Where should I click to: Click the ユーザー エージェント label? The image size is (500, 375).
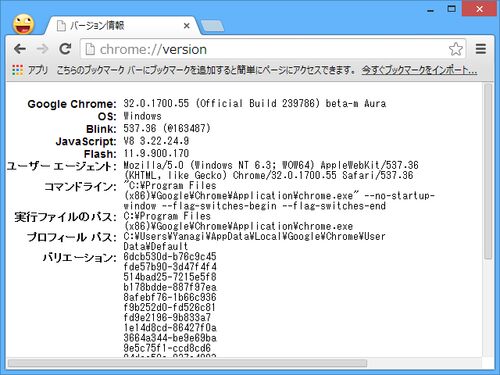point(62,166)
